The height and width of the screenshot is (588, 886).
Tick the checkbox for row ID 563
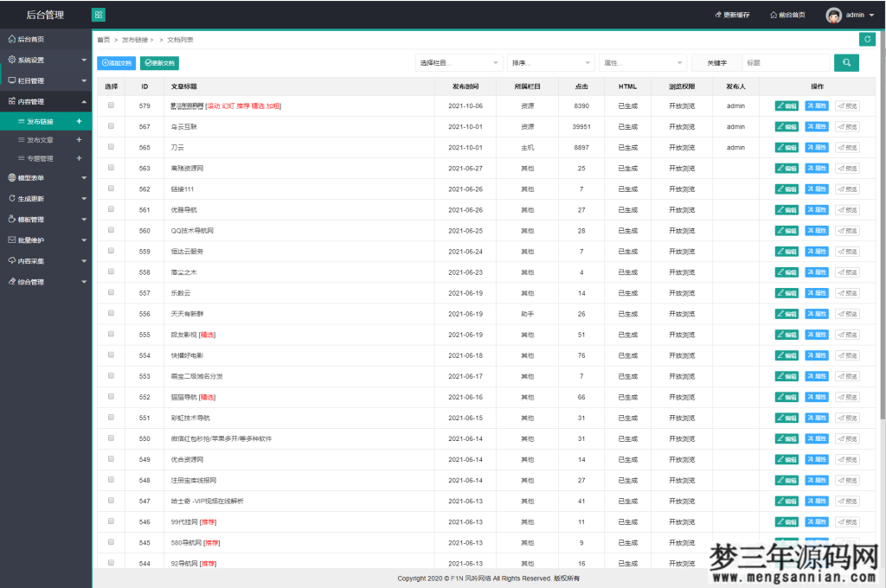click(x=111, y=168)
